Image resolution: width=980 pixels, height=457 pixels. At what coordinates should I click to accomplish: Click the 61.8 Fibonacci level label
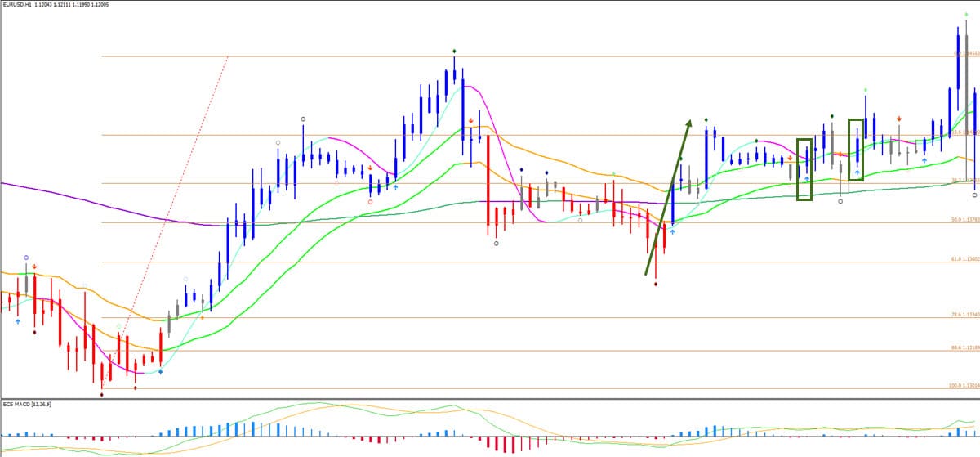coord(964,259)
